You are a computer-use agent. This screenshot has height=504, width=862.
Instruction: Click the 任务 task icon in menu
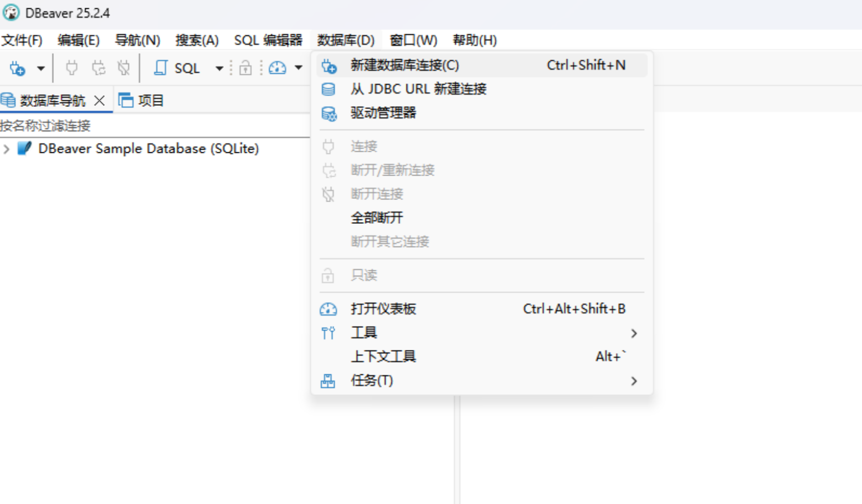click(328, 381)
